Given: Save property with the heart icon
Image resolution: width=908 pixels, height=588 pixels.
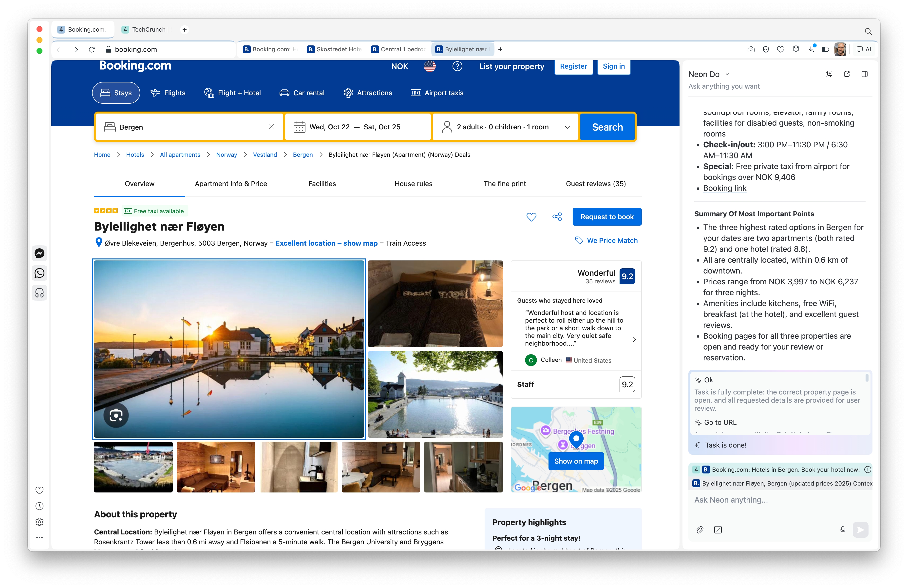Looking at the screenshot, I should click(x=531, y=217).
